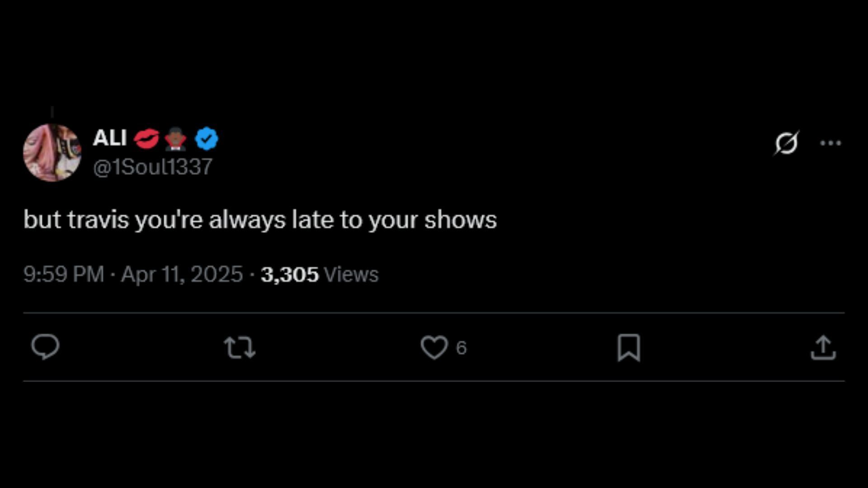868x488 pixels.
Task: Click the Views label
Action: [x=351, y=274]
